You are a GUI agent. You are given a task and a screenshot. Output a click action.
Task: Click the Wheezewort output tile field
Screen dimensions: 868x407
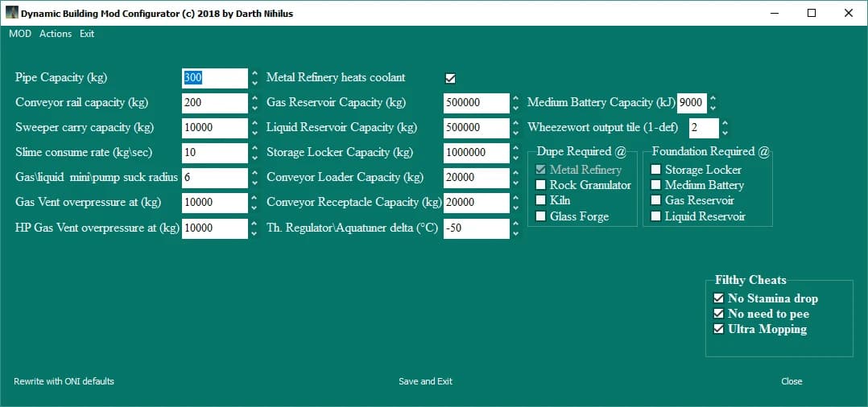704,128
